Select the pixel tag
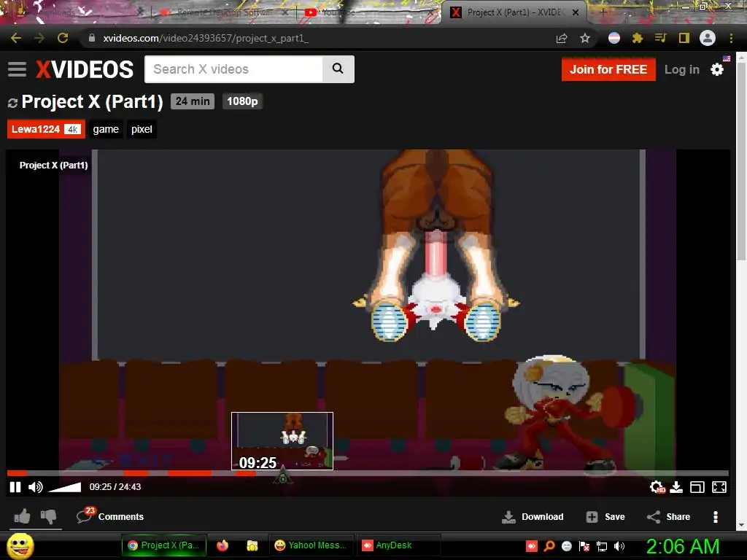 (142, 129)
